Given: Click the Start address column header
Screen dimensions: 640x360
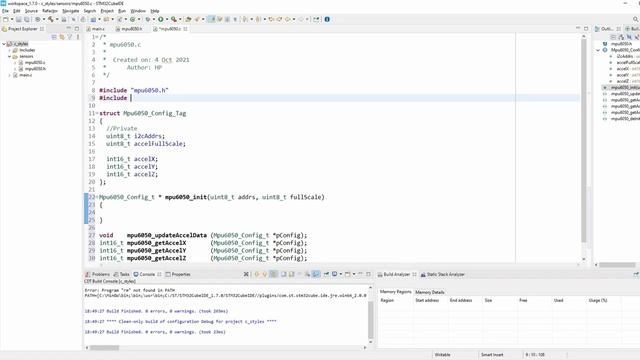Looking at the screenshot, I should (427, 300).
